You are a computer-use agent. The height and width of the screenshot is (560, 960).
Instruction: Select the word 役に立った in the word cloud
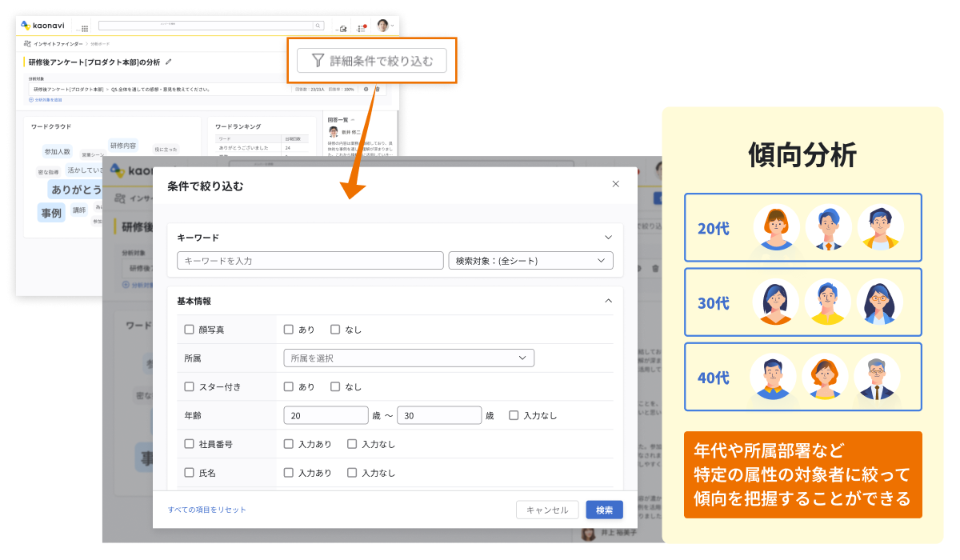[x=166, y=150]
